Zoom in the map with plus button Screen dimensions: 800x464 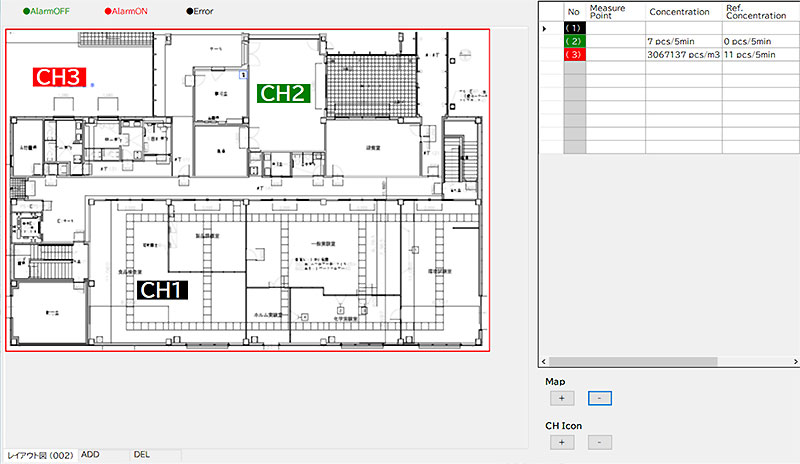tap(561, 398)
